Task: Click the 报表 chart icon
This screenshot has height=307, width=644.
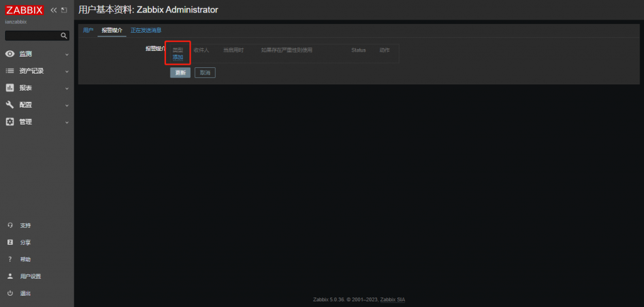Action: [10, 88]
